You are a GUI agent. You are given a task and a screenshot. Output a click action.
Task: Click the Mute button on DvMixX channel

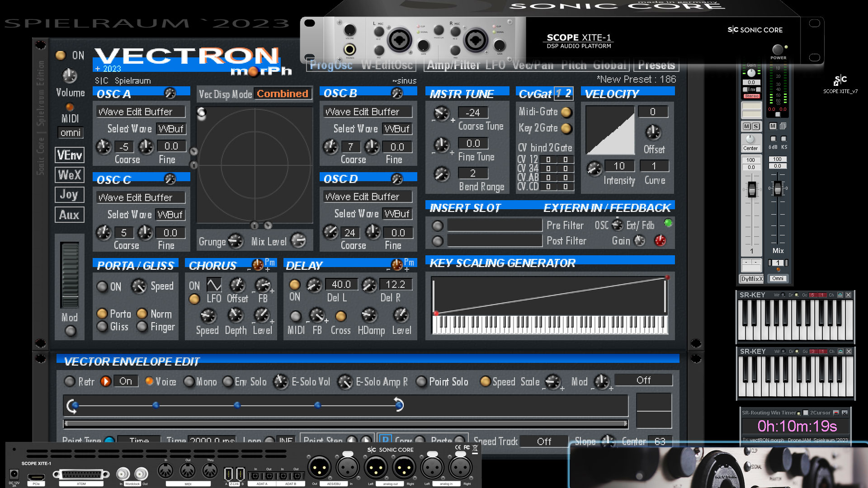point(747,127)
